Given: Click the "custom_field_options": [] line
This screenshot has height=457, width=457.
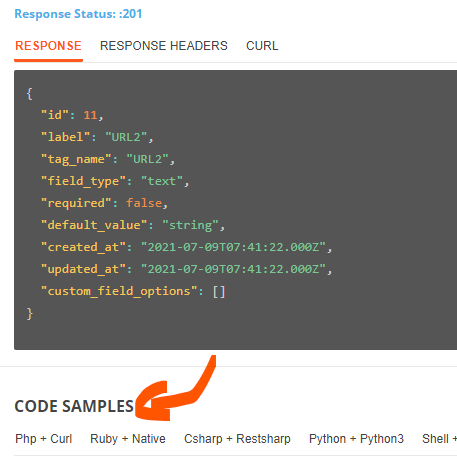Looking at the screenshot, I should coord(133,291).
